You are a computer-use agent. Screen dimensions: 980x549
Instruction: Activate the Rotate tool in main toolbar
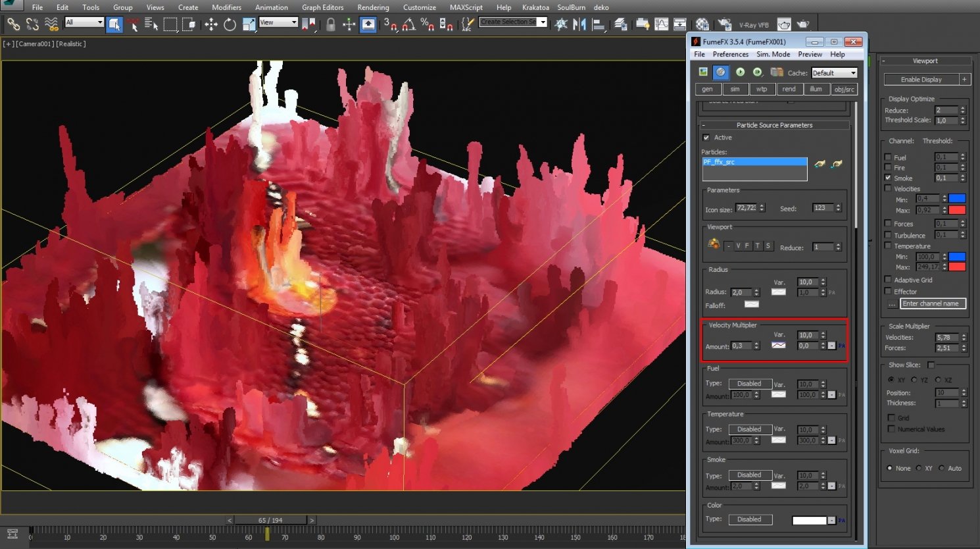click(x=230, y=25)
